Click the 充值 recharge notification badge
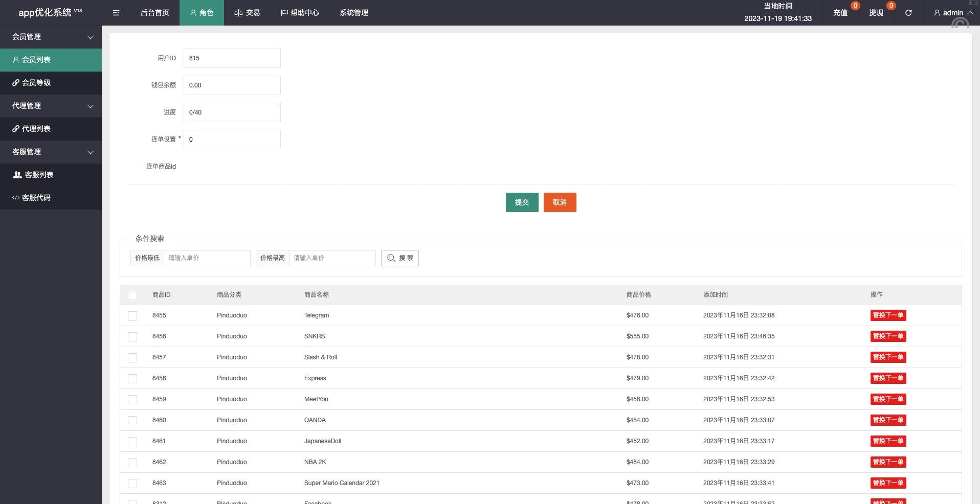Viewport: 980px width, 504px height. (855, 6)
